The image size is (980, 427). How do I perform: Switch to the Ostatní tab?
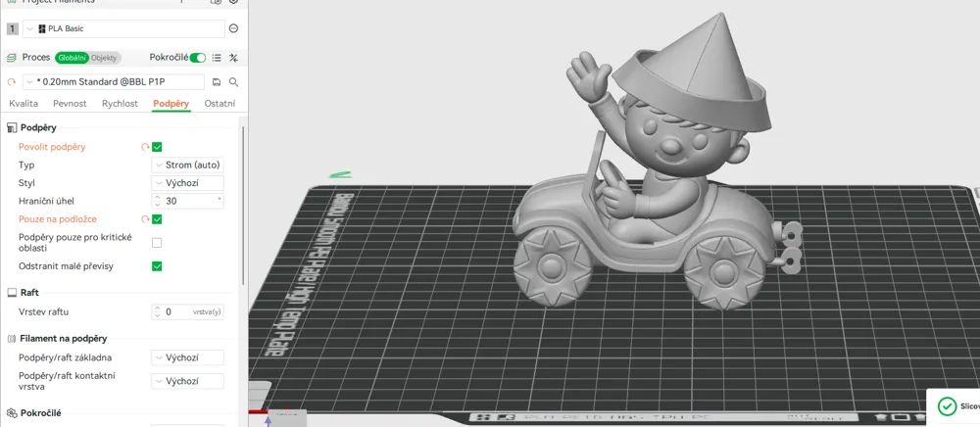[220, 104]
